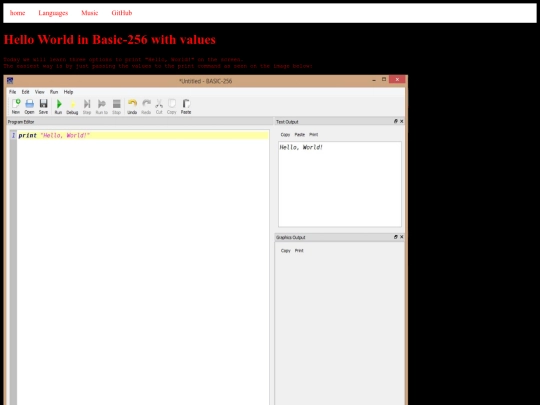
Task: Maximize the BASIC-256 window
Action: point(384,80)
